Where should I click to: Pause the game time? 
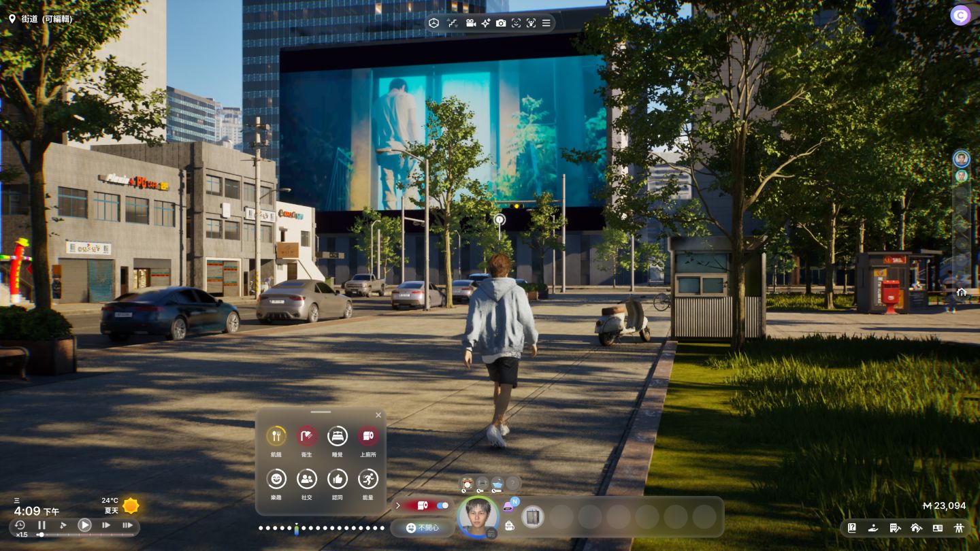(x=42, y=525)
